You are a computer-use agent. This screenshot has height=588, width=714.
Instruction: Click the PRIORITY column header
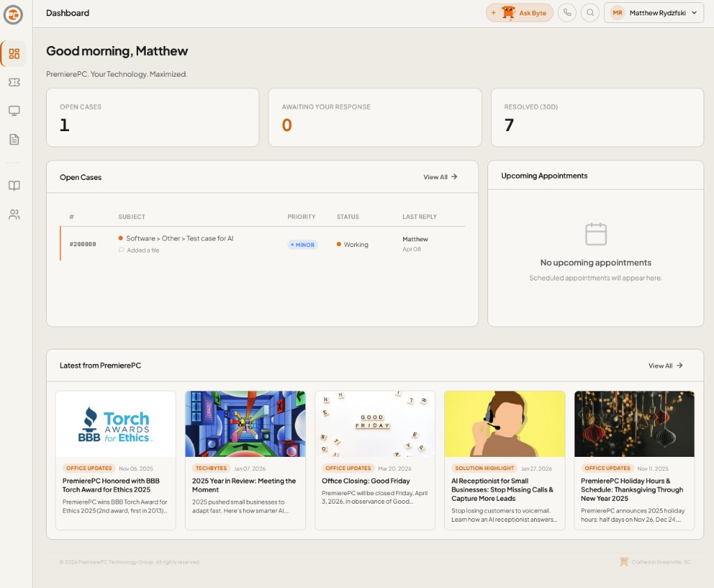pos(301,217)
